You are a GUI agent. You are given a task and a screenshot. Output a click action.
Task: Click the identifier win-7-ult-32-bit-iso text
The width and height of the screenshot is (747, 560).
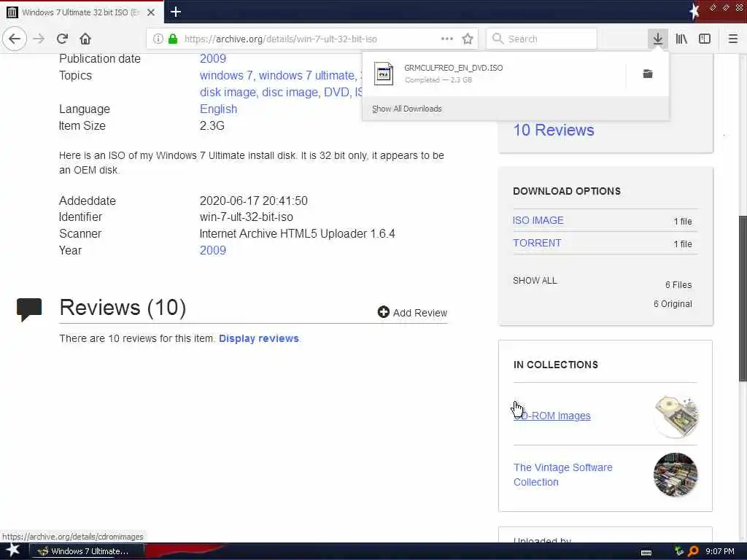[247, 217]
